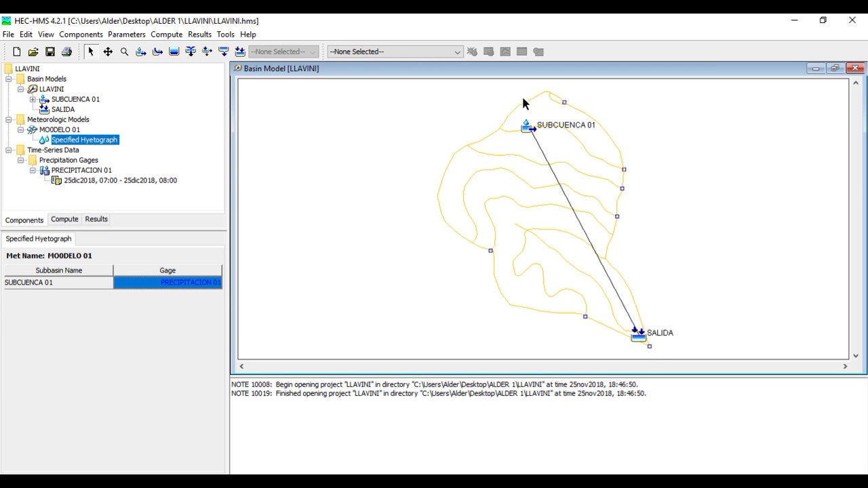Image resolution: width=868 pixels, height=488 pixels.
Task: Activate the Pan tool
Action: pos(108,52)
